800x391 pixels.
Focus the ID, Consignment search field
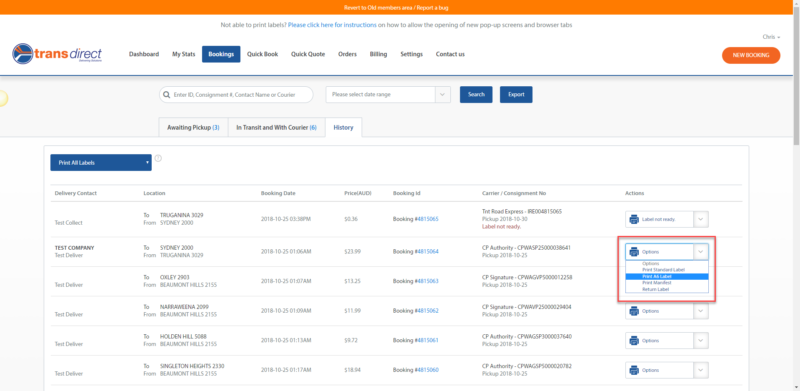pos(236,95)
